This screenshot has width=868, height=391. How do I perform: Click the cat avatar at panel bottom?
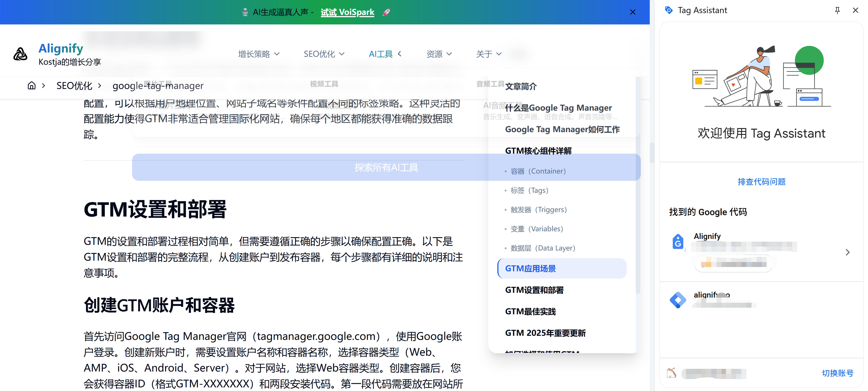tap(671, 373)
